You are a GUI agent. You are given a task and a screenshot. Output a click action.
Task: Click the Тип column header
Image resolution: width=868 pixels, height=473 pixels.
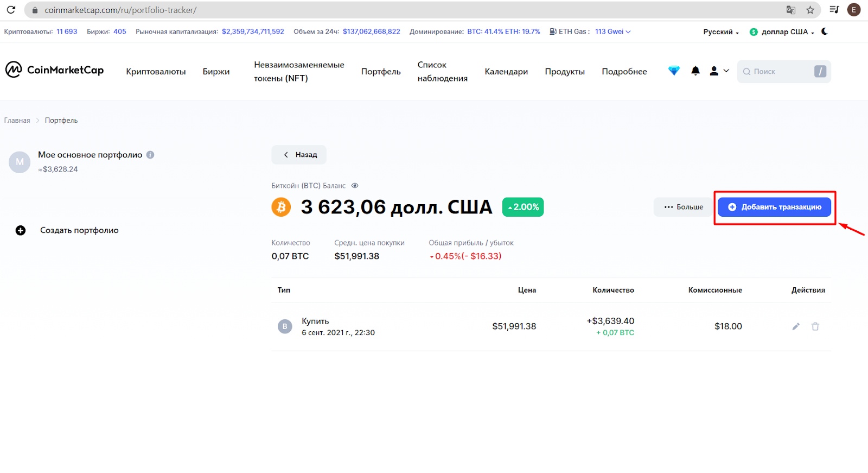coord(284,290)
